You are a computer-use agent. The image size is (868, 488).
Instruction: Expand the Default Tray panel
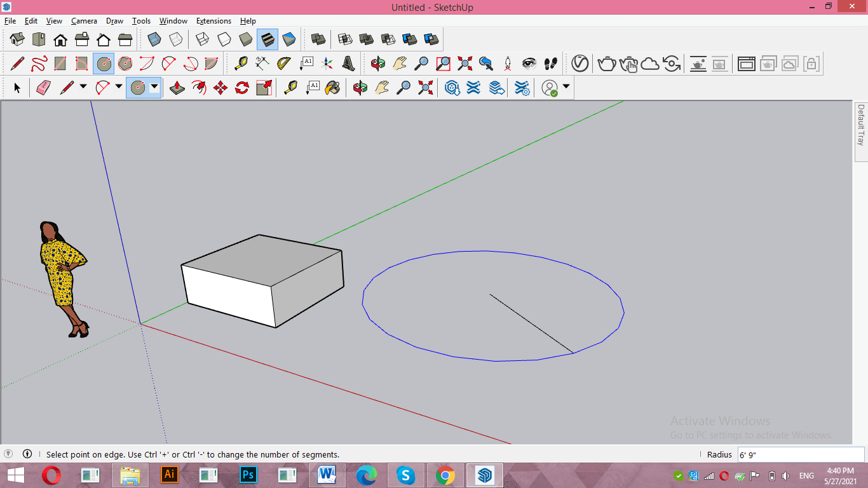point(861,125)
